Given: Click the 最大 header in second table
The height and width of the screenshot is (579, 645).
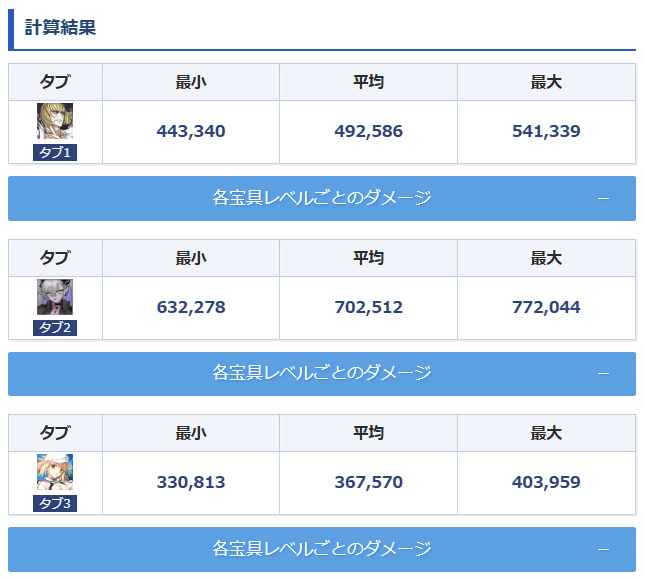Looking at the screenshot, I should pyautogui.click(x=546, y=258).
